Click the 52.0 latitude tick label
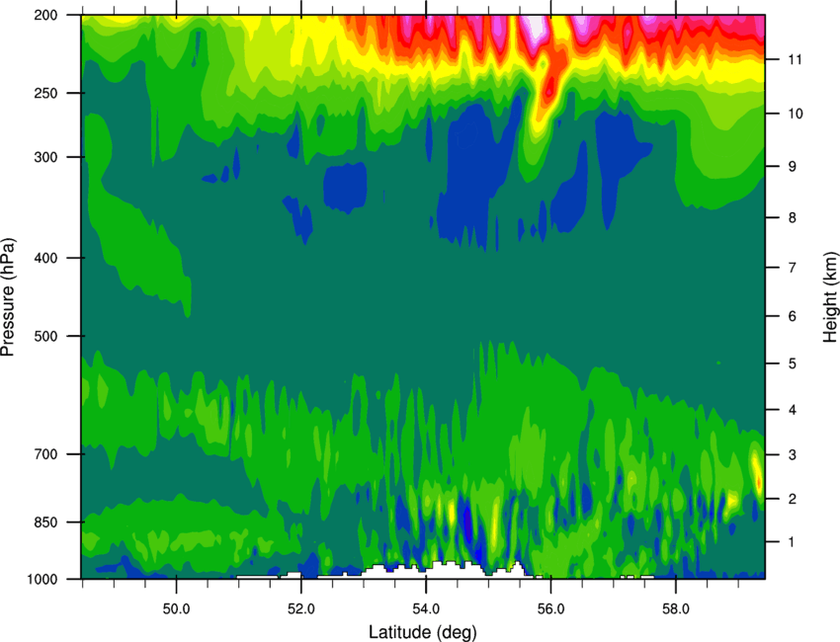840x642 pixels. (x=301, y=609)
